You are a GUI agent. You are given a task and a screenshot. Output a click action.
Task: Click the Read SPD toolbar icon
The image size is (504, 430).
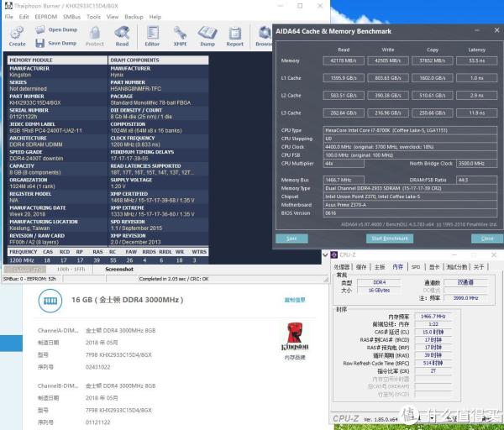click(122, 33)
